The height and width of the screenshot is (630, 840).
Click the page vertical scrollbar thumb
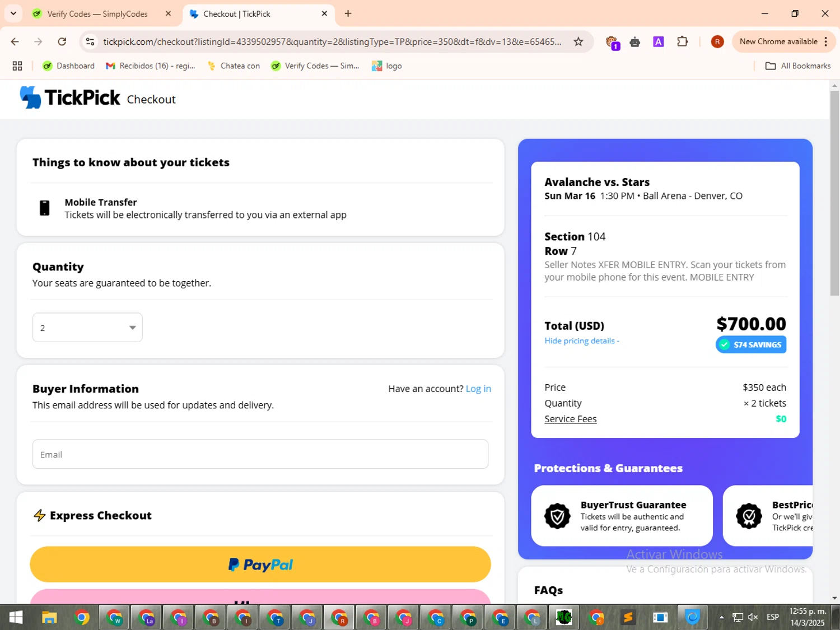point(834,193)
